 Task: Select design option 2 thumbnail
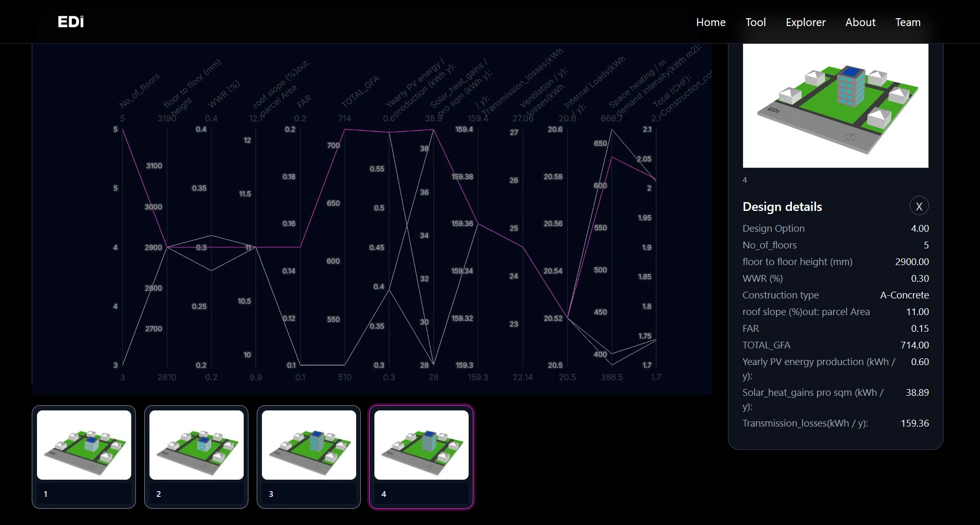(x=196, y=445)
